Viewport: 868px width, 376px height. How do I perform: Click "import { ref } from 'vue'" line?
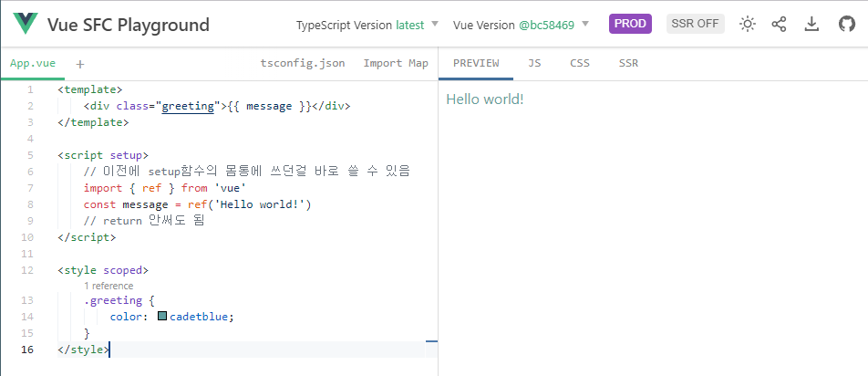click(165, 188)
